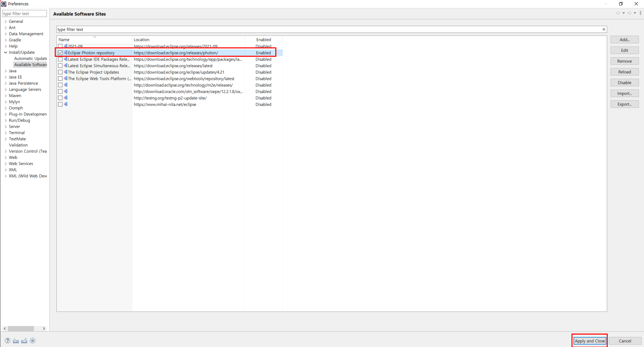Expand the Data Management node
Viewport: 644px width, 347px height.
pos(6,34)
